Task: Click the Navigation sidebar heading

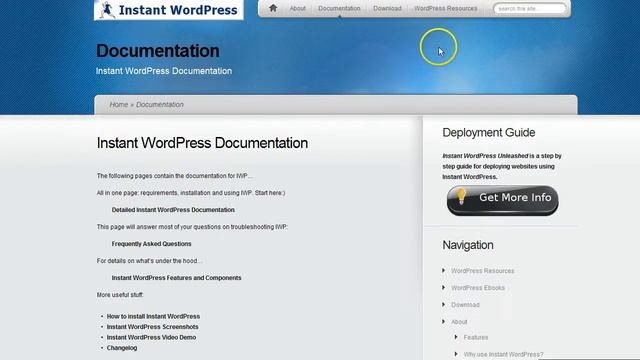Action: click(468, 245)
